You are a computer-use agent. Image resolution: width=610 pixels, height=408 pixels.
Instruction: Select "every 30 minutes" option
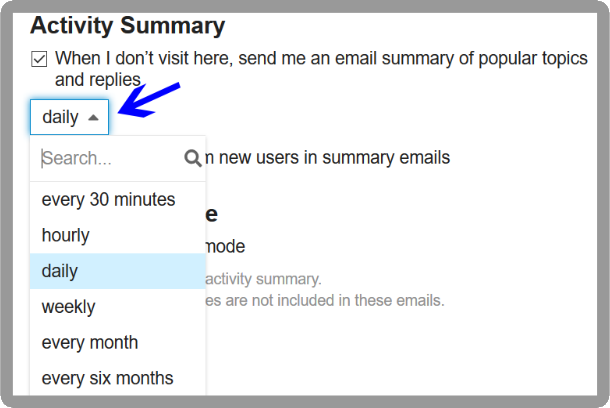coord(108,199)
